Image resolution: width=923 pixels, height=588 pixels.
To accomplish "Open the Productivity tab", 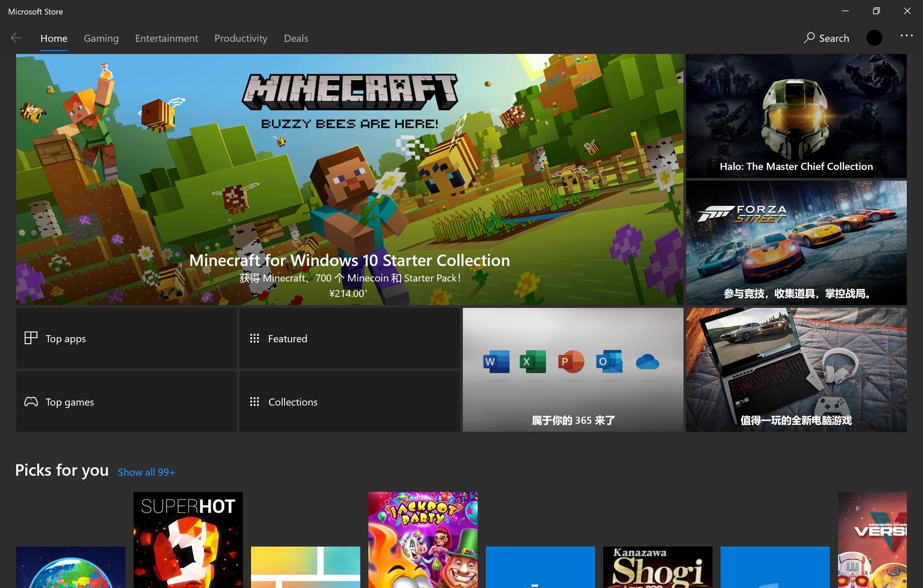I will [x=241, y=38].
